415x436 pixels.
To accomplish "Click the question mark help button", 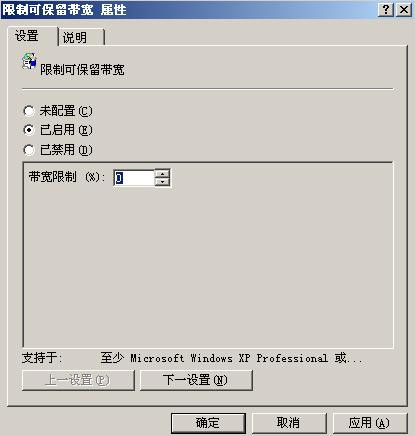I will (x=386, y=10).
